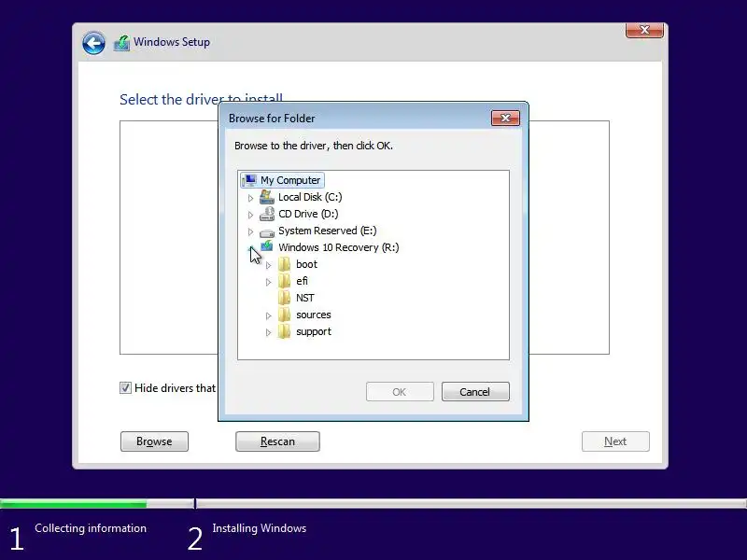Expand Local Disk (C:) node
The height and width of the screenshot is (560, 747).
pos(250,198)
